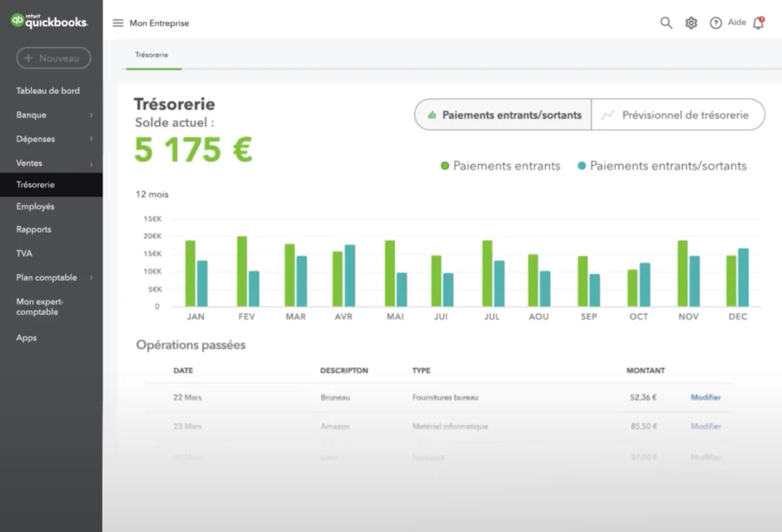Click the green FEV bar
This screenshot has height=532, width=782.
tap(242, 272)
